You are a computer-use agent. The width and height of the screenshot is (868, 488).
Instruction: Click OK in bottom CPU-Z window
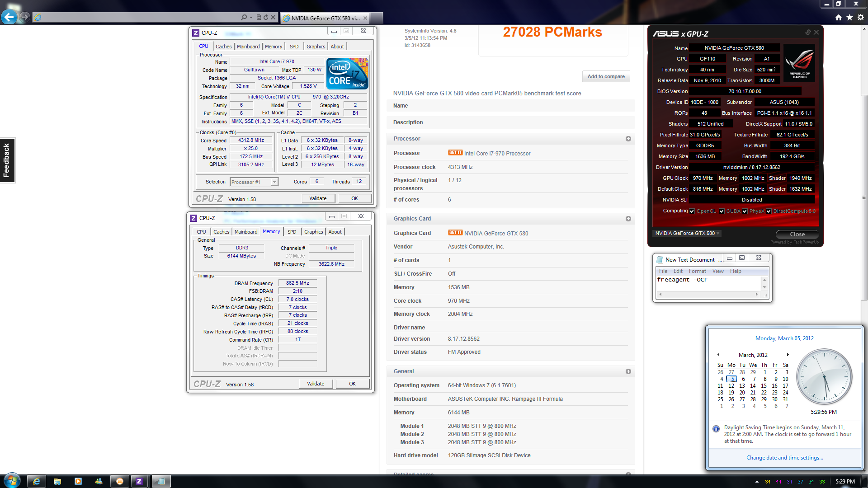point(352,384)
